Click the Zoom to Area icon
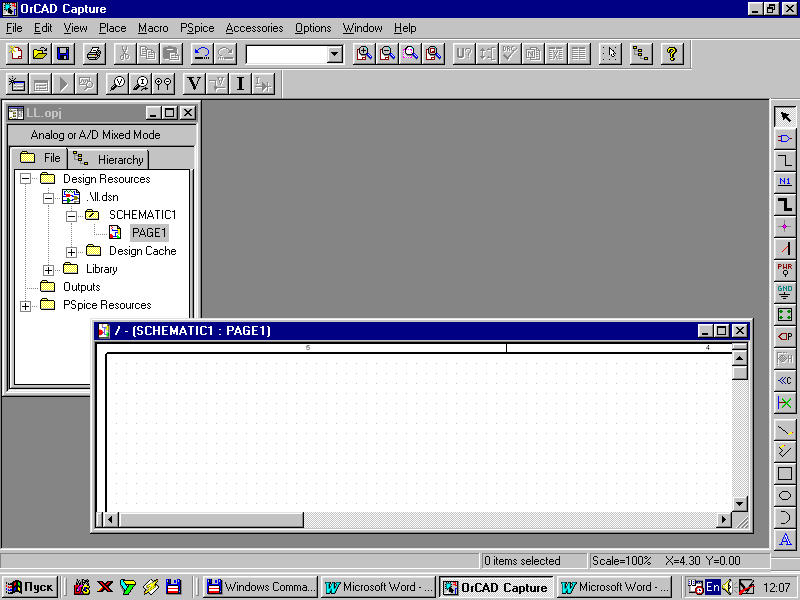 [x=410, y=54]
